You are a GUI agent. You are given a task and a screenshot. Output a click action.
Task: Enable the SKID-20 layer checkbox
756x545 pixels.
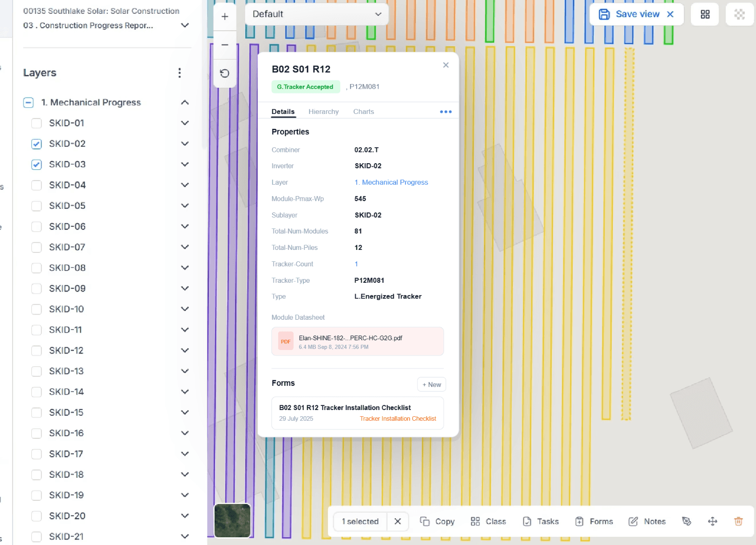coord(36,516)
